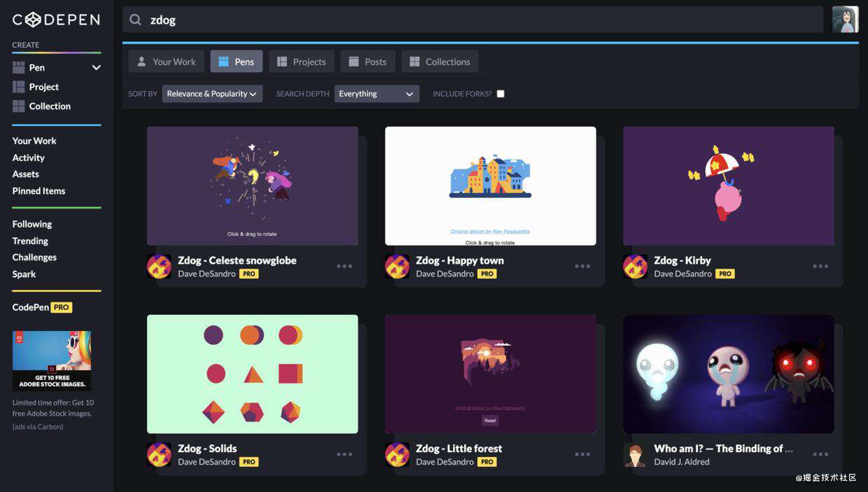This screenshot has width=868, height=492.
Task: Open options menu for Kirby pen
Action: click(820, 266)
